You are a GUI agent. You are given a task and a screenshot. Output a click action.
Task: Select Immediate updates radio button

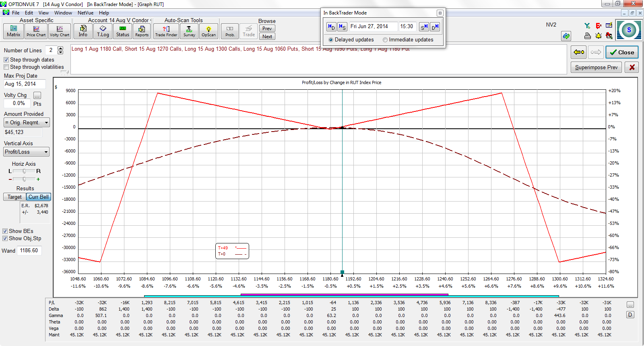(x=385, y=40)
